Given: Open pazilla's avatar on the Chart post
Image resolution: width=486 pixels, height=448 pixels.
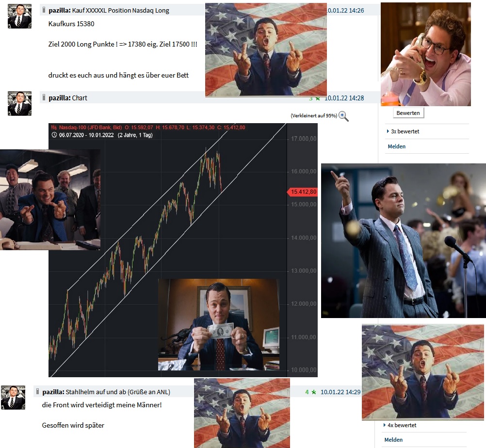Looking at the screenshot, I should (x=19, y=103).
